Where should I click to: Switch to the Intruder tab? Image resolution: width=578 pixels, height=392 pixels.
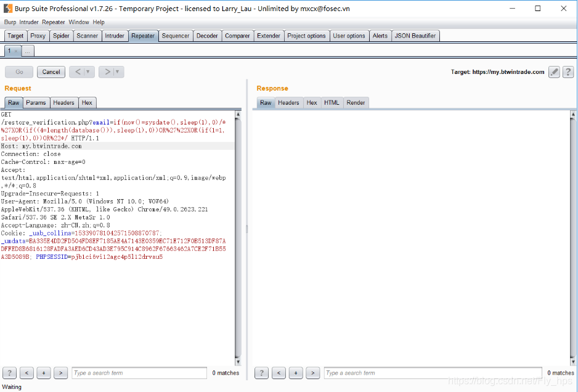click(x=115, y=36)
